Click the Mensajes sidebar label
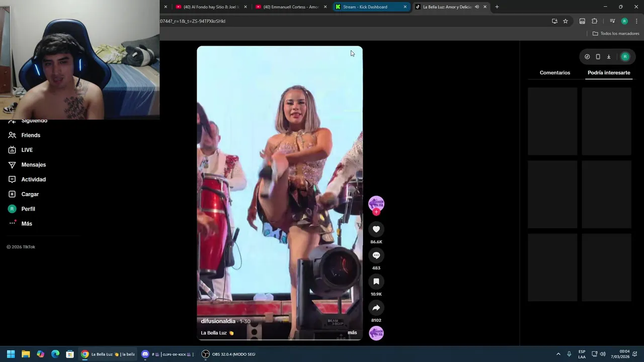The image size is (644, 362). (x=34, y=165)
